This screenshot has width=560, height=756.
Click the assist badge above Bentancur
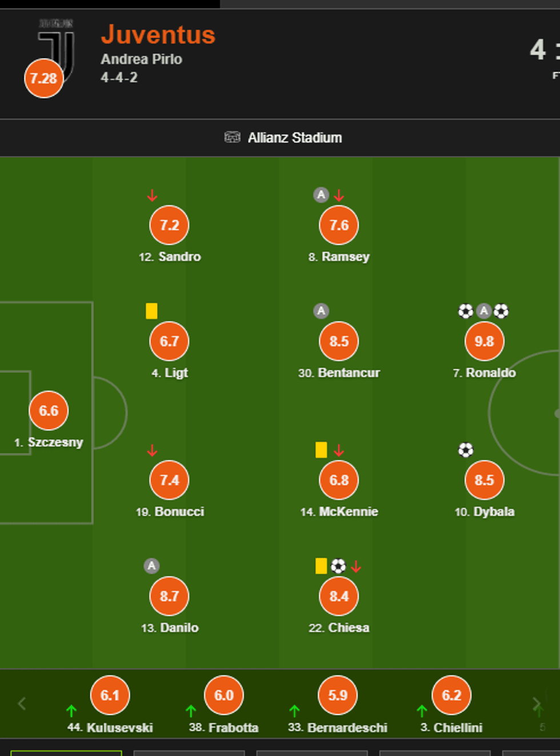coord(321,311)
